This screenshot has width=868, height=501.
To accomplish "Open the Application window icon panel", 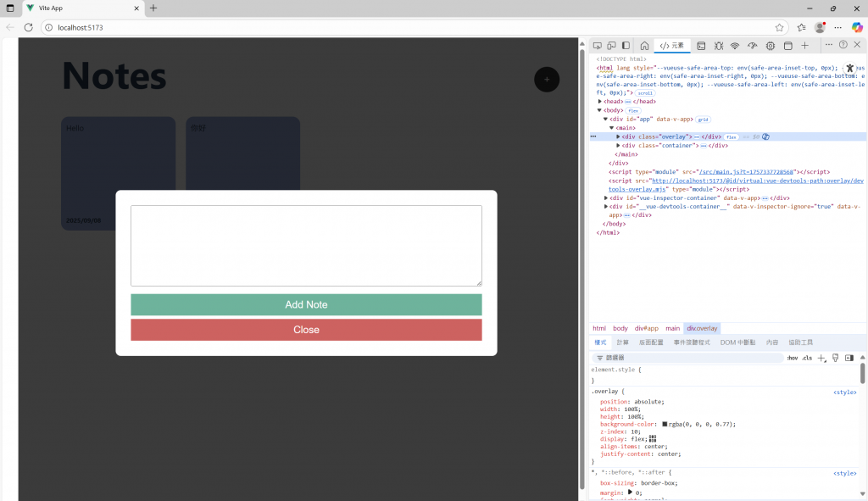I will (x=787, y=46).
